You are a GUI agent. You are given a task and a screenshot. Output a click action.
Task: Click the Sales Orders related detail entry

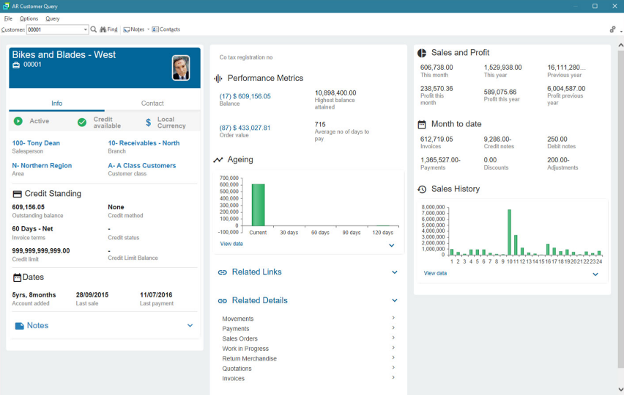point(240,339)
